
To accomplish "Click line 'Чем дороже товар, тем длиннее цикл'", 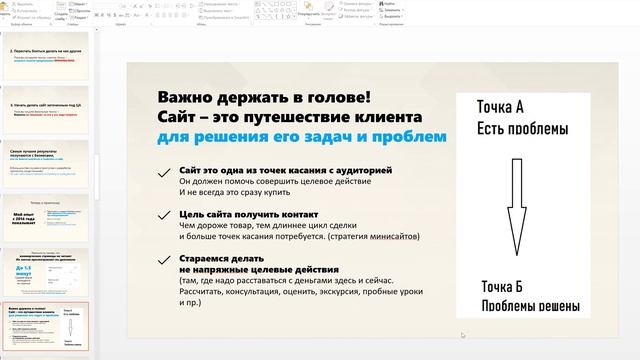I will click(268, 225).
